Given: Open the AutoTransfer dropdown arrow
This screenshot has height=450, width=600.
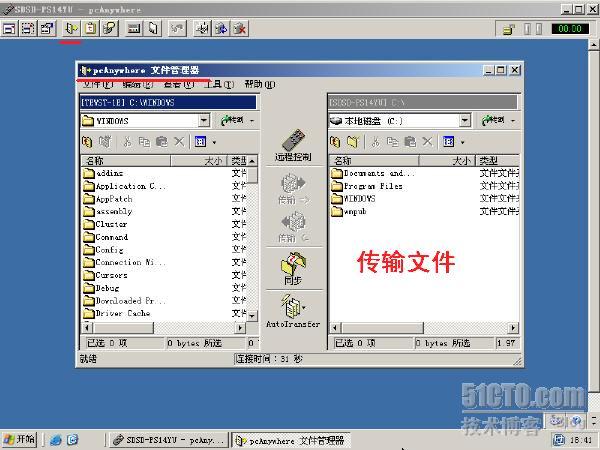Looking at the screenshot, I should (x=304, y=308).
